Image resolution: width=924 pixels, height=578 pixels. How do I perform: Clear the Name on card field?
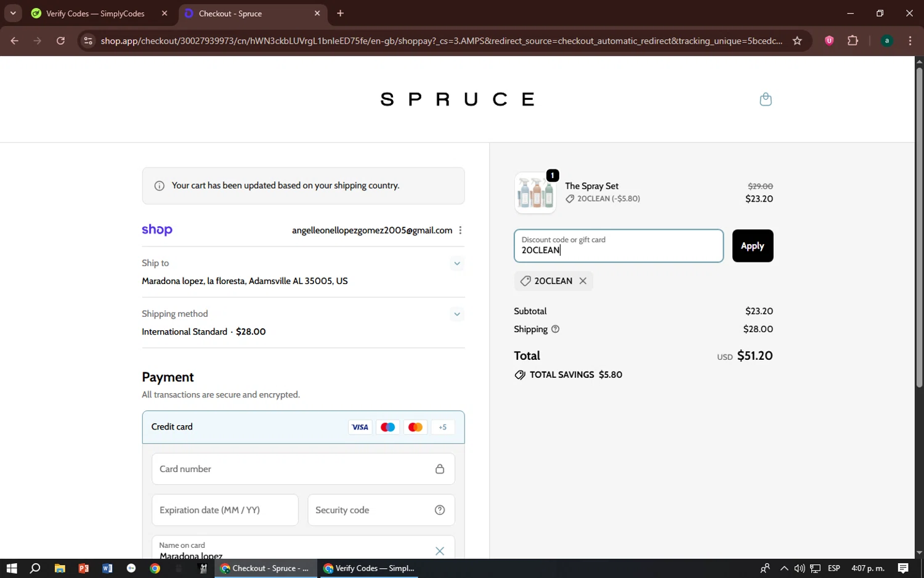click(x=440, y=551)
